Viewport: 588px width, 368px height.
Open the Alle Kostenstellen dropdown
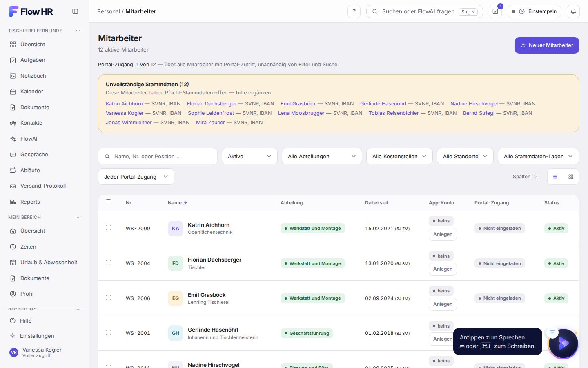tap(399, 156)
